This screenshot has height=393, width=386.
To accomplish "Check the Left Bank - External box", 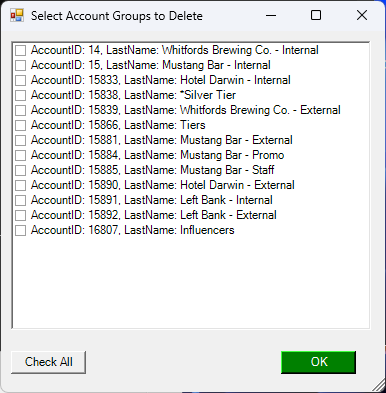I will pos(20,215).
